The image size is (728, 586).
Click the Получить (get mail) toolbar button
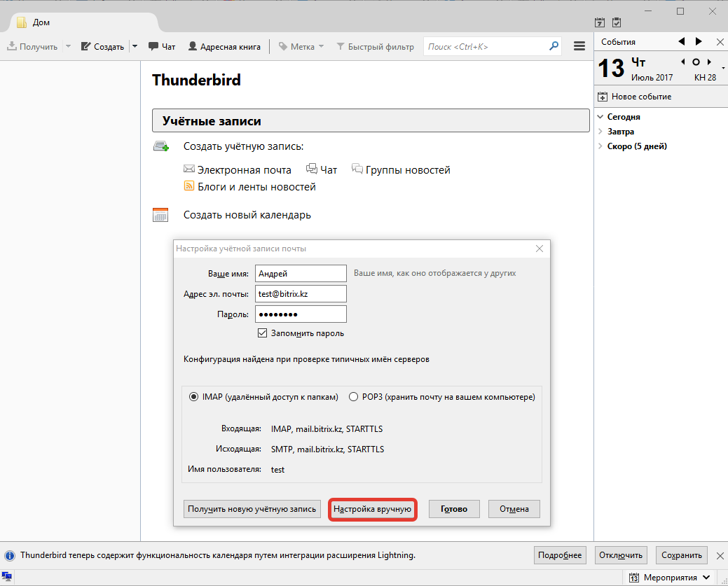(x=32, y=46)
